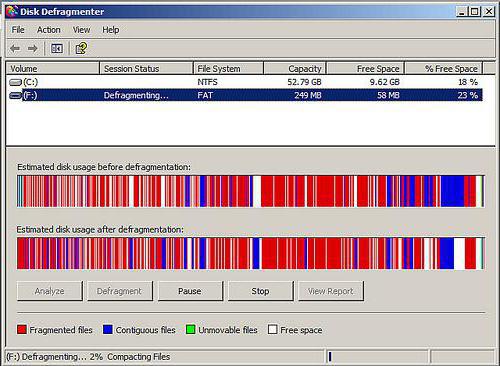
Task: Click the Back arrow toolbar icon
Action: (x=15, y=49)
